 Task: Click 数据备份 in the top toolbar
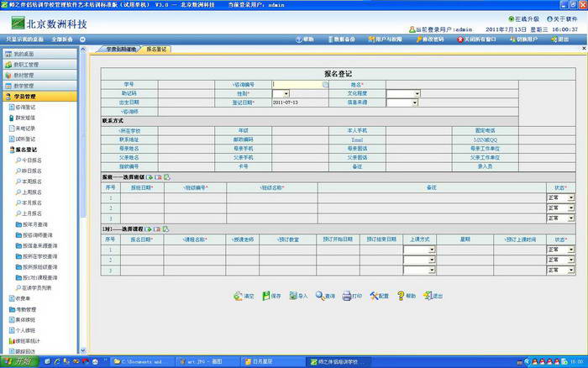342,39
